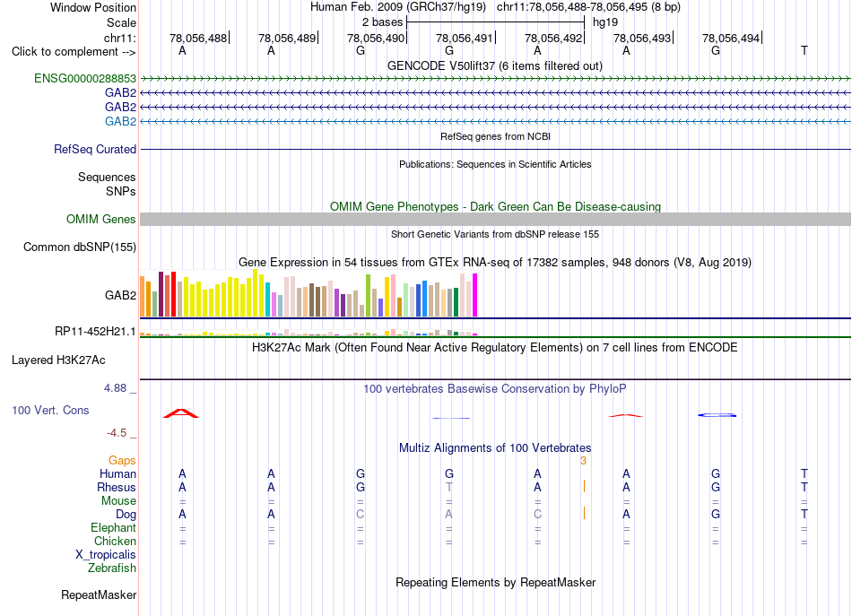
Task: Click the Publications: Sequences in Scientific Articles title
Action: click(495, 164)
